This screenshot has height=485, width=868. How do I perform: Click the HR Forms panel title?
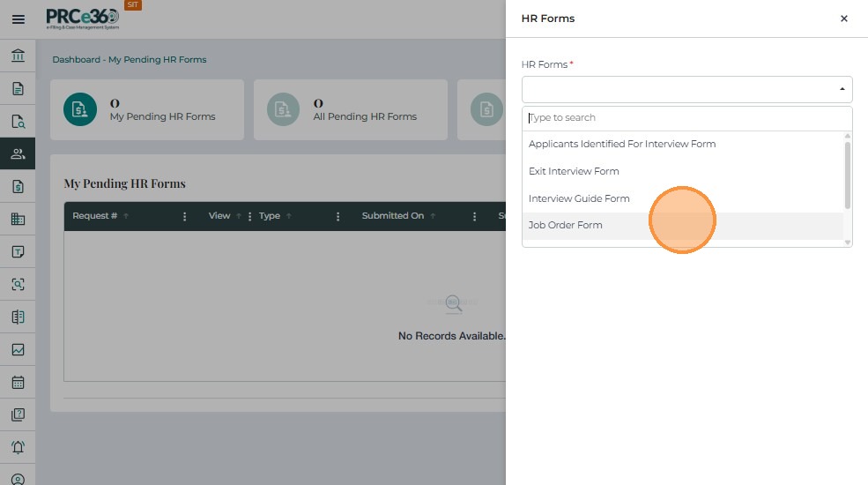point(548,19)
